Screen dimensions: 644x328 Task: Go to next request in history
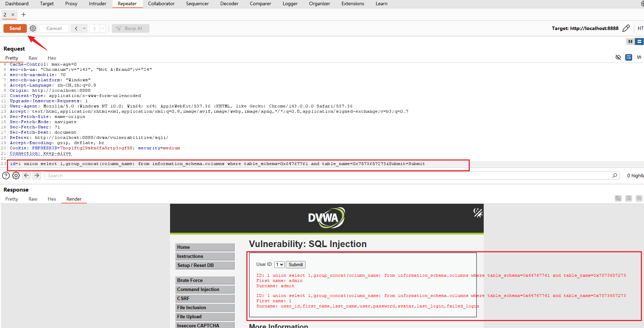94,28
